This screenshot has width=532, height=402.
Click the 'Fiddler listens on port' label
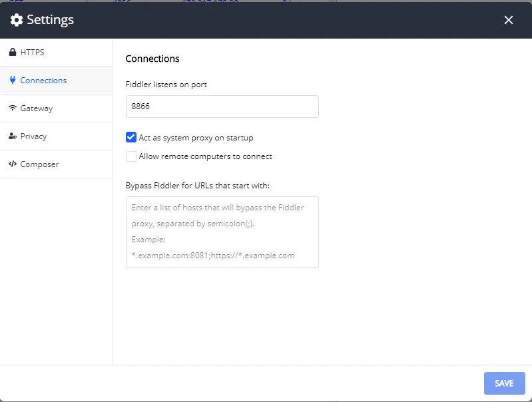pyautogui.click(x=166, y=85)
